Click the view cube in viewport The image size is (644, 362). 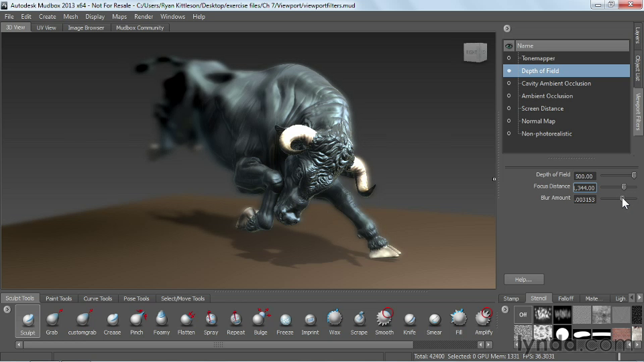coord(475,52)
